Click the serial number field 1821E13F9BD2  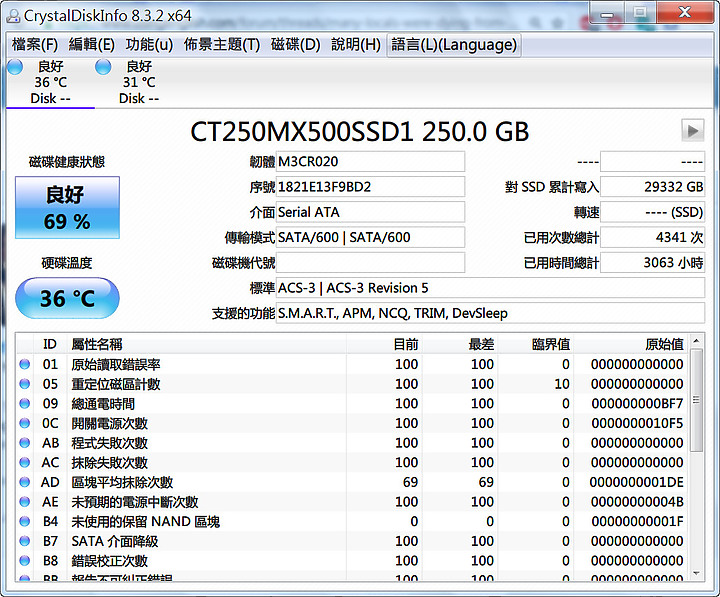click(x=370, y=187)
